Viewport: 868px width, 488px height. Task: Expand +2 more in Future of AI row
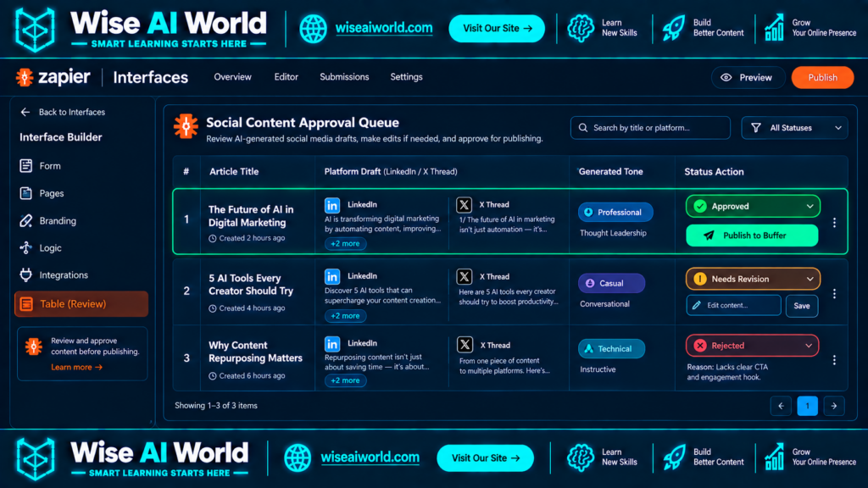click(345, 243)
